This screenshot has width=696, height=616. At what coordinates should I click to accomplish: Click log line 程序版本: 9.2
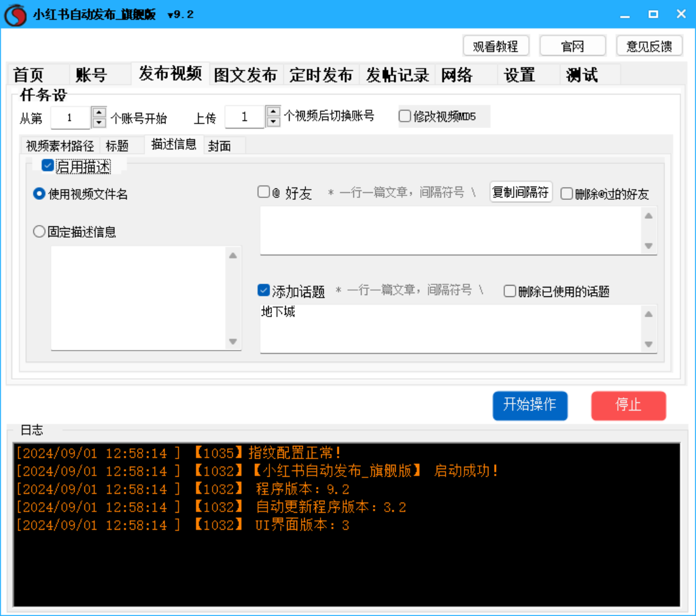pos(183,489)
